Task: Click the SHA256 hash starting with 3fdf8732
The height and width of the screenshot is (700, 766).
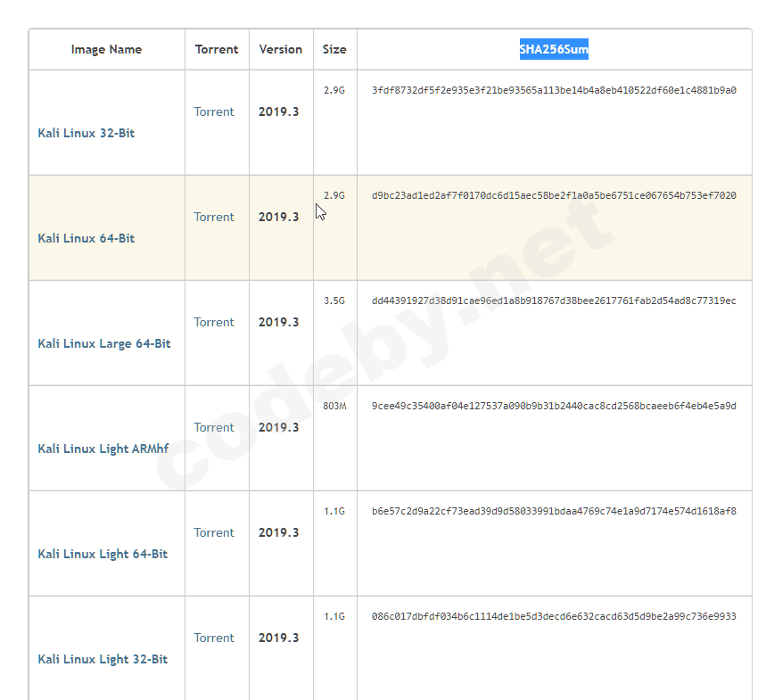Action: click(x=554, y=90)
